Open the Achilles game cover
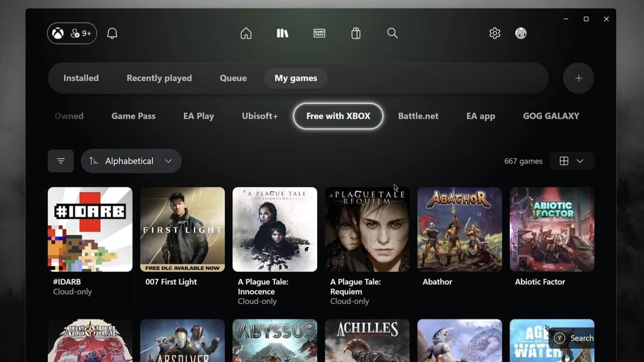This screenshot has width=644, height=362. click(367, 341)
